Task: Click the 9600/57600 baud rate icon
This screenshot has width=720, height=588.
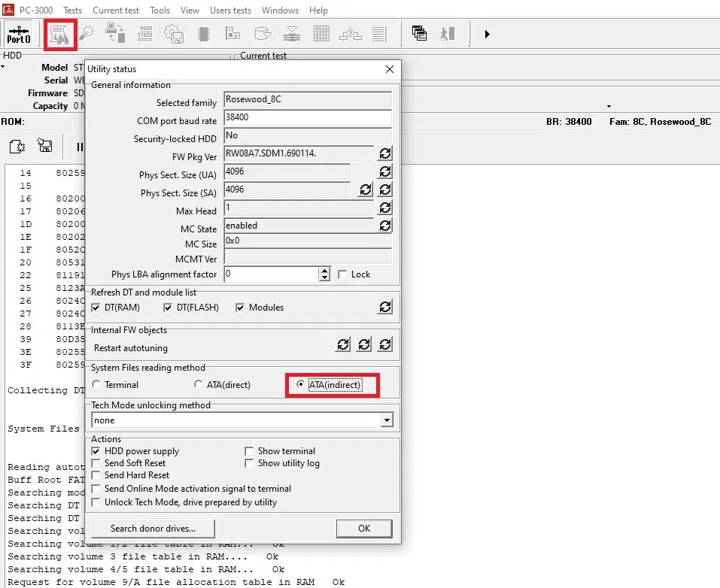Action: point(146,34)
